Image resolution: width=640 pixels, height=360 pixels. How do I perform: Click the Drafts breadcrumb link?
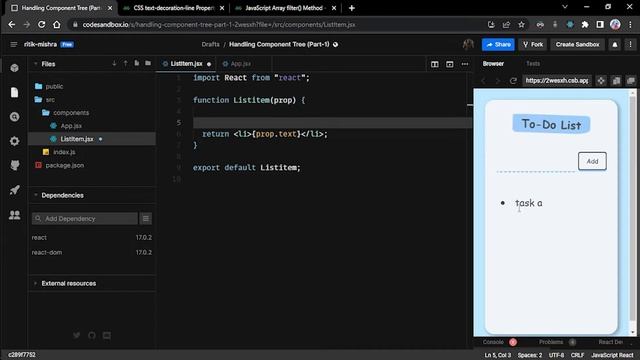(210, 44)
